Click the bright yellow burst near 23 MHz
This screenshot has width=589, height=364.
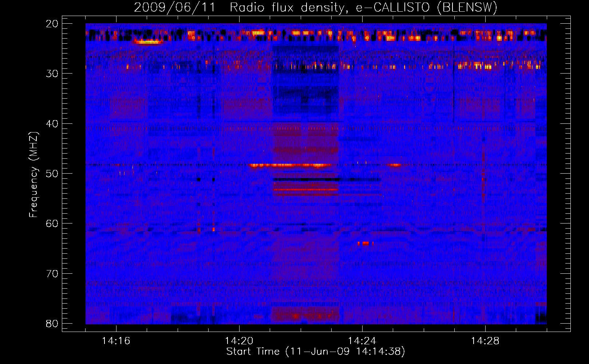click(148, 42)
